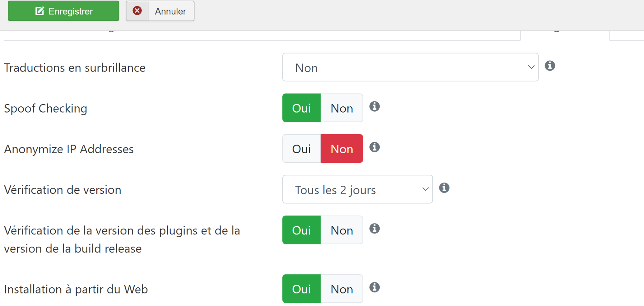Click the Annuler button
644x306 pixels.
click(x=160, y=11)
